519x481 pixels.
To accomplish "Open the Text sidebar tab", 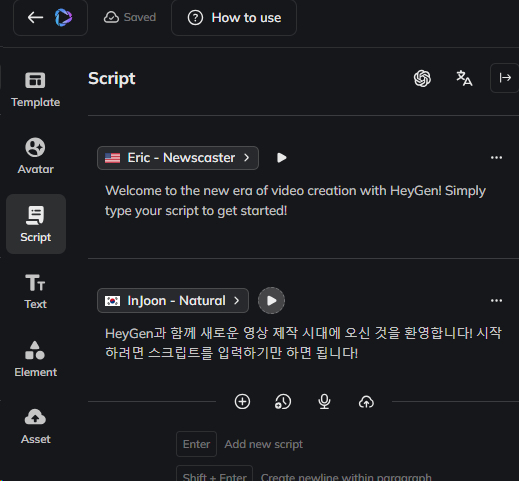I will point(36,292).
